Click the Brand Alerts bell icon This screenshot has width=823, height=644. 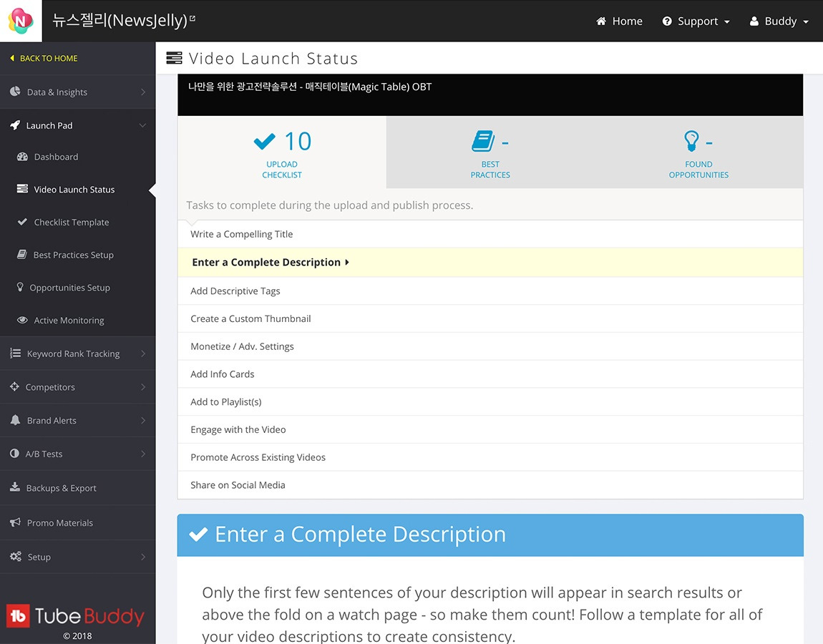(x=15, y=420)
